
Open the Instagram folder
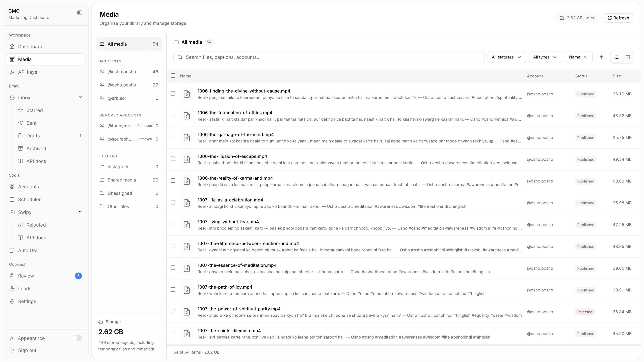(129, 167)
